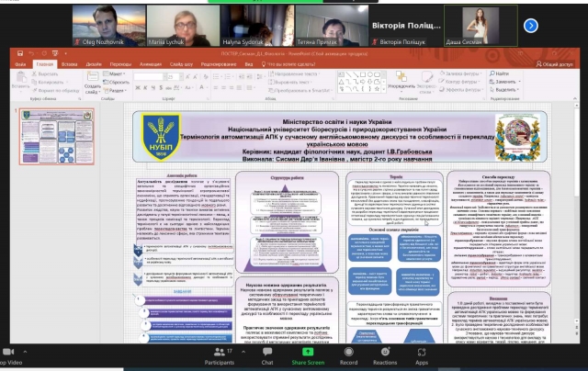This screenshot has width=588, height=371.
Task: Switch to the Дизайн ribbon tab
Action: 95,65
